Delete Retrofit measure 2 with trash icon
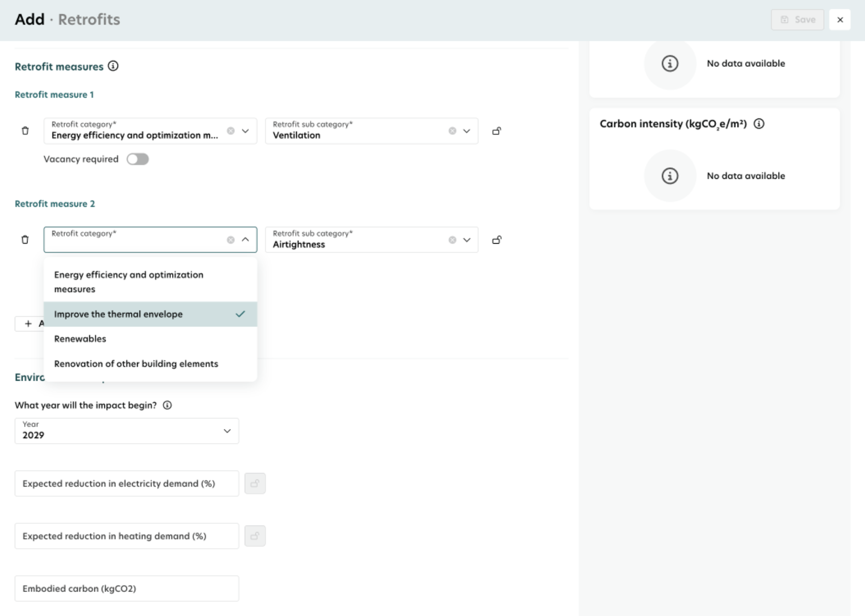Viewport: 865px width, 616px height. [x=25, y=240]
